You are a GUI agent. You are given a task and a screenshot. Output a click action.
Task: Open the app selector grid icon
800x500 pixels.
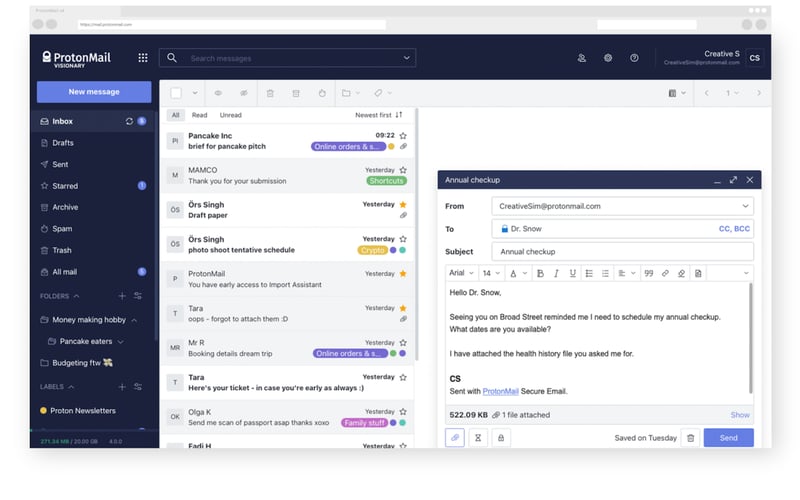pos(143,58)
